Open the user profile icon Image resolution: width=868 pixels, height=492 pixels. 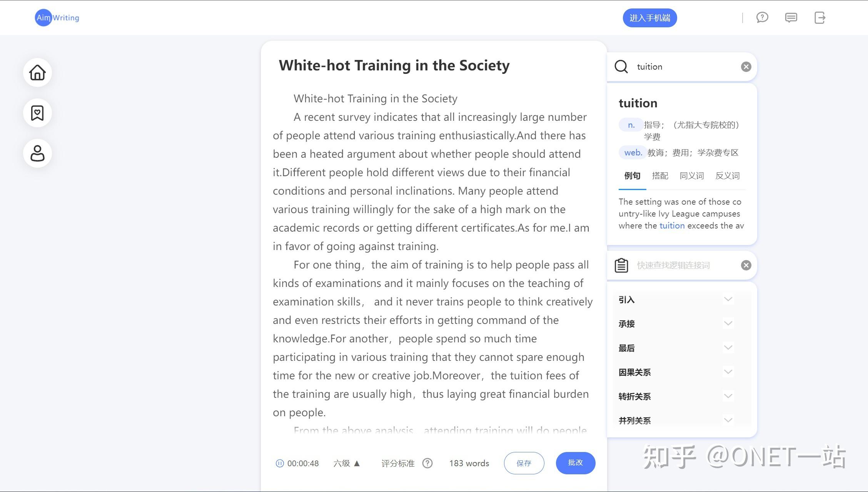(37, 153)
